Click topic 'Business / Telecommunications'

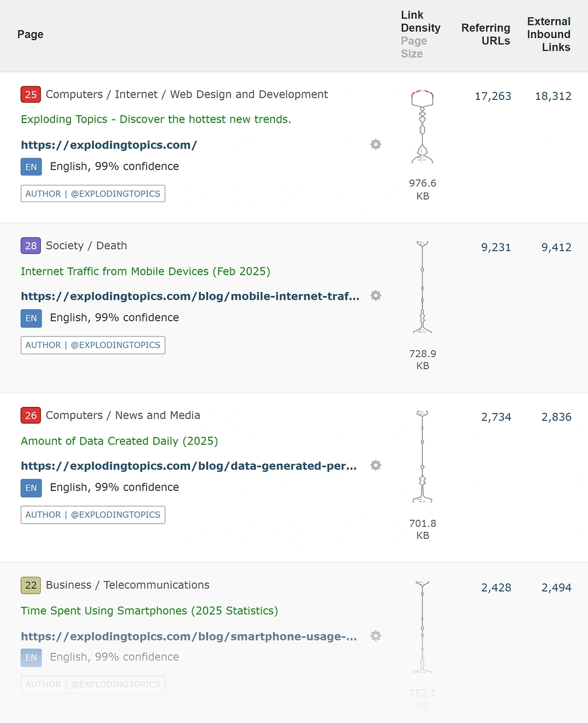[127, 585]
